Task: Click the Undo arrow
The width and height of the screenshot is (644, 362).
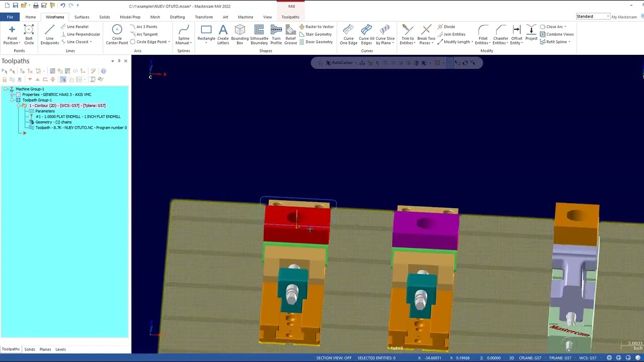Action: 62,6
